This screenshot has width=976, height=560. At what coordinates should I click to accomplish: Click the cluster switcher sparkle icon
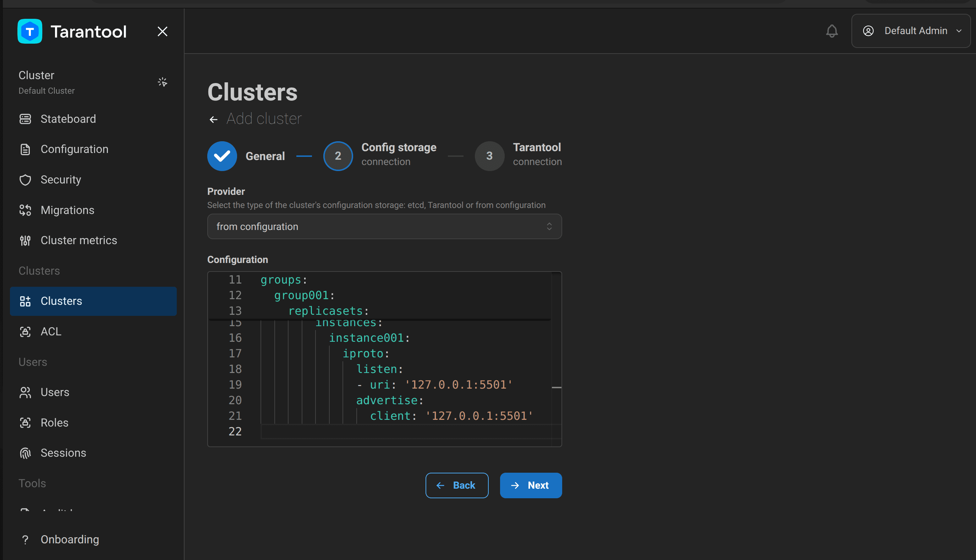tap(162, 82)
